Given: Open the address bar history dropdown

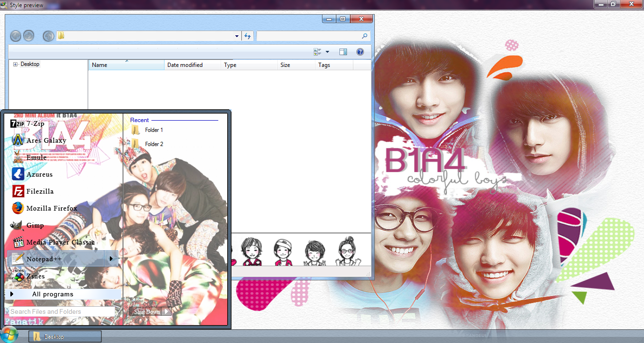Looking at the screenshot, I should click(237, 36).
